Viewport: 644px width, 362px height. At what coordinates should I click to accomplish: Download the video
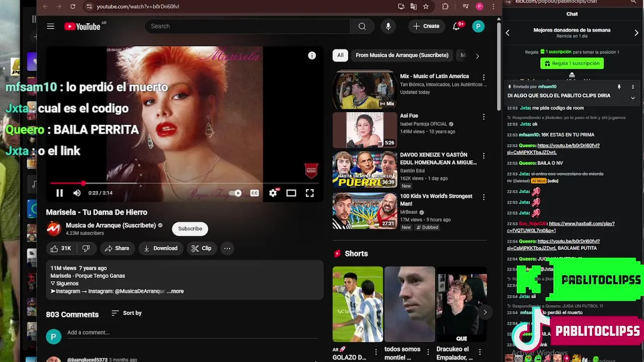pyautogui.click(x=160, y=248)
